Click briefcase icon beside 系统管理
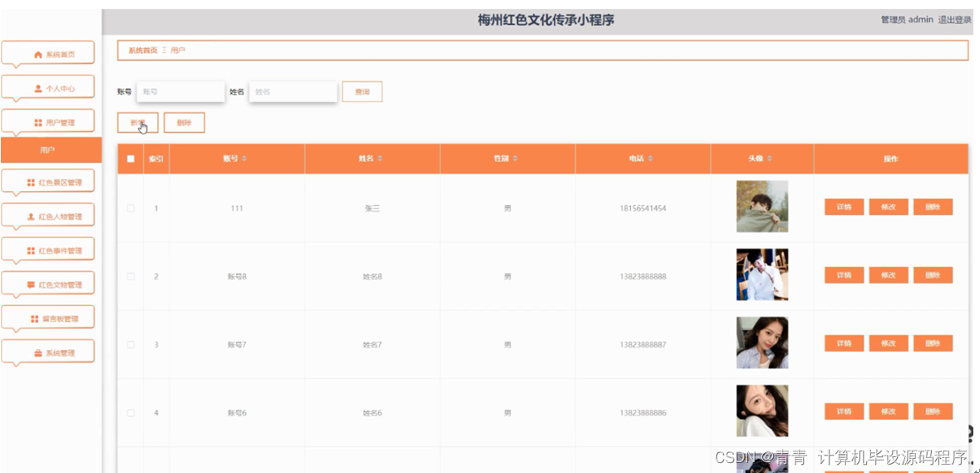Image resolution: width=980 pixels, height=473 pixels. (x=37, y=353)
